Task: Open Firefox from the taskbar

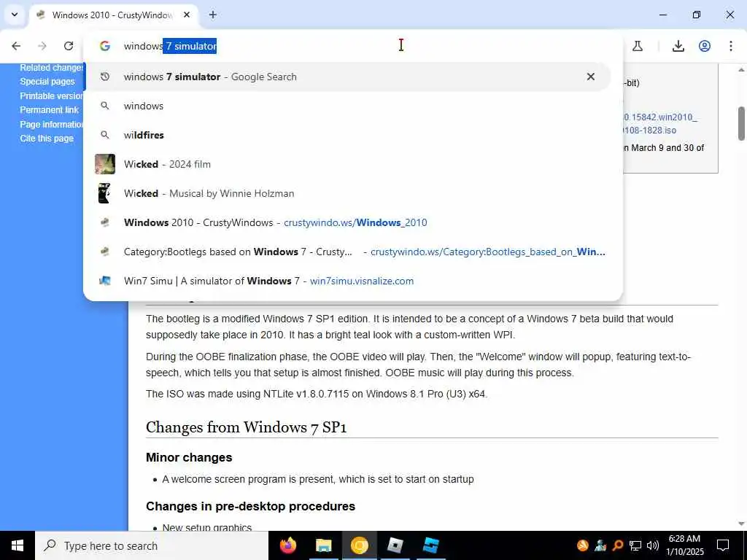Action: click(x=287, y=545)
